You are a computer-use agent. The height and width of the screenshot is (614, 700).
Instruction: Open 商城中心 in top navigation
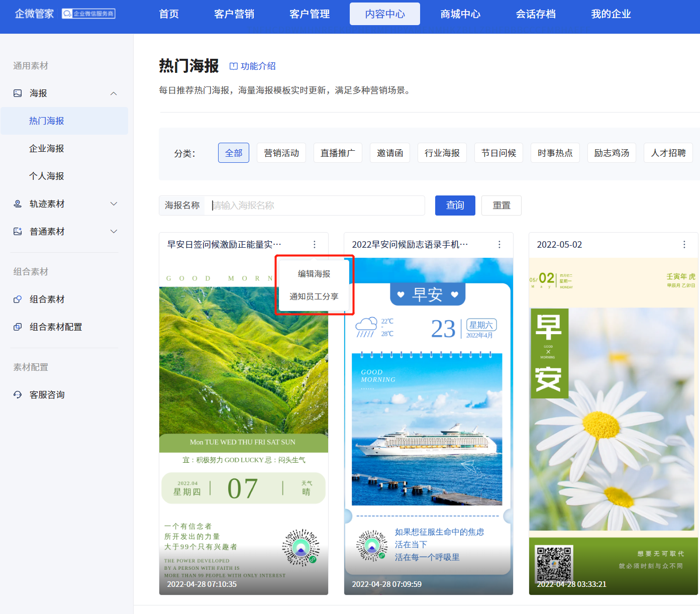(460, 14)
